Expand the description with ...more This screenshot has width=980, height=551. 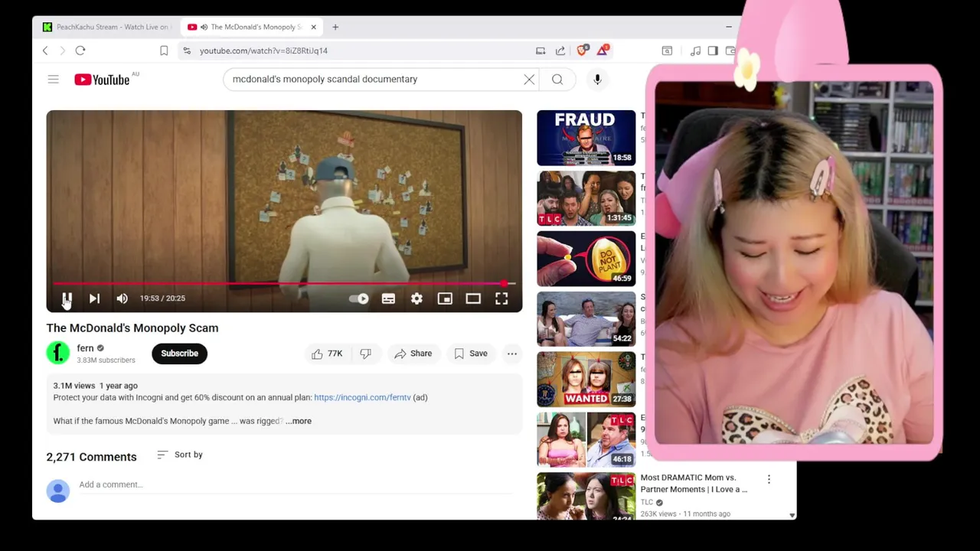(299, 421)
